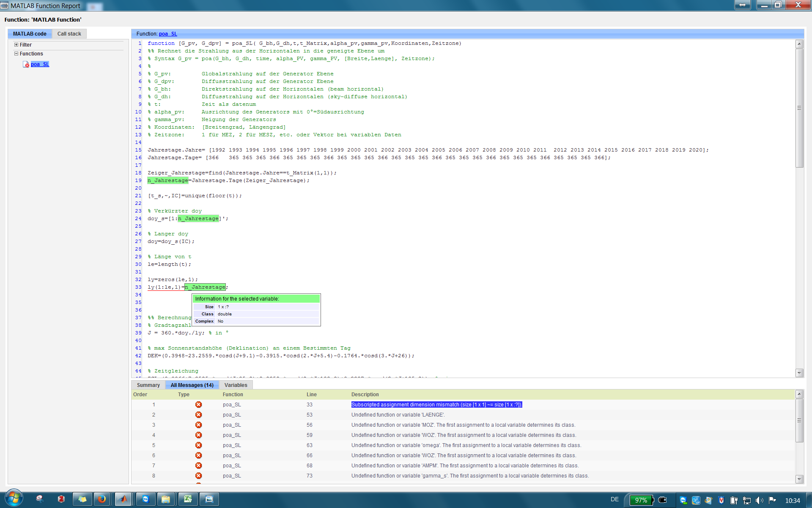812x508 pixels.
Task: Collapse the Functions tree section
Action: [16, 54]
